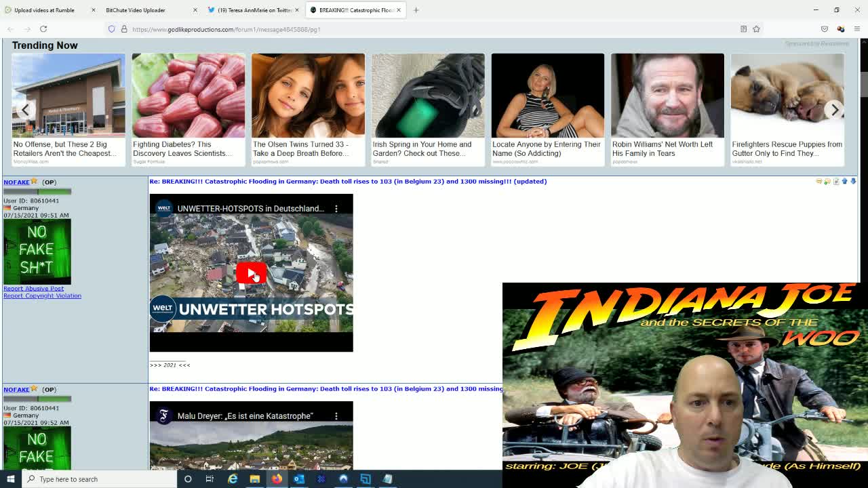Viewport: 868px width, 488px height.
Task: Click Windows search box Type here to search
Action: 98,479
